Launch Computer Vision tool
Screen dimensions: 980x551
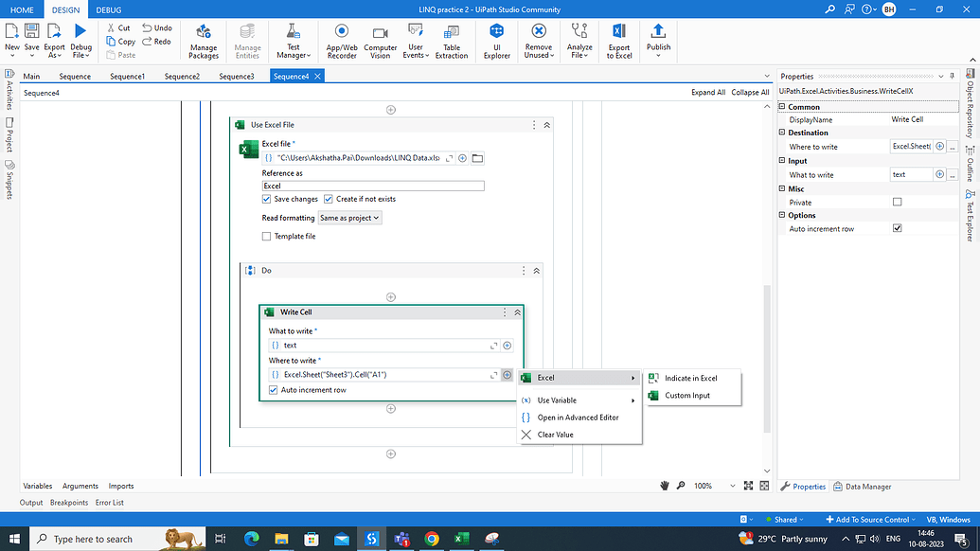click(380, 41)
